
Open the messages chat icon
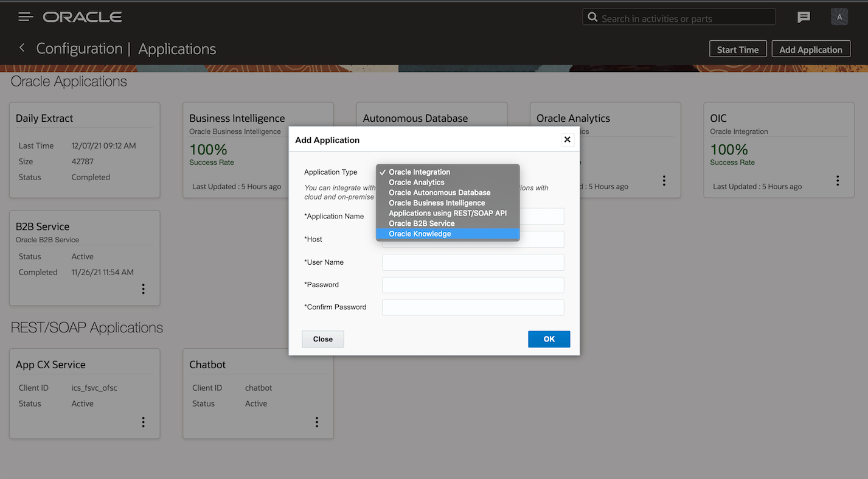[804, 18]
